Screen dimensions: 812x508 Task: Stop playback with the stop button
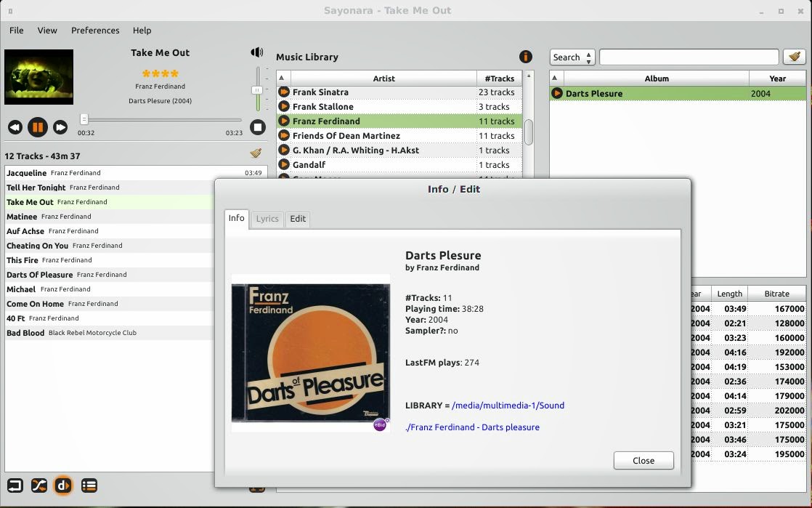click(257, 127)
